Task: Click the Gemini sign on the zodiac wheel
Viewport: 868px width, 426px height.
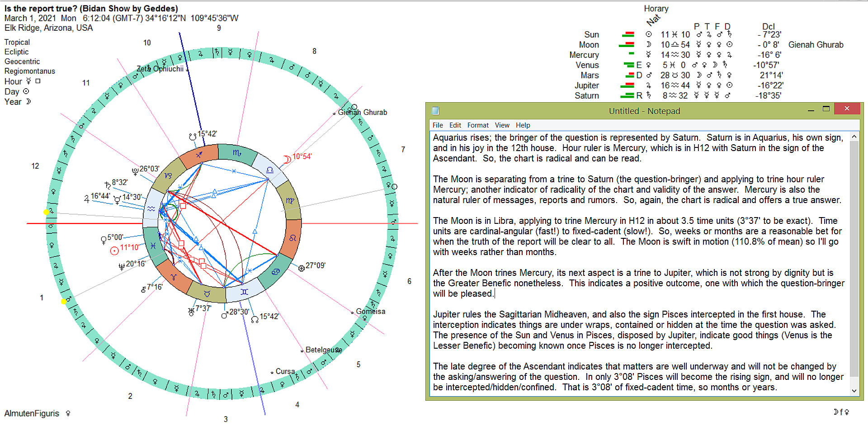Action: point(244,292)
